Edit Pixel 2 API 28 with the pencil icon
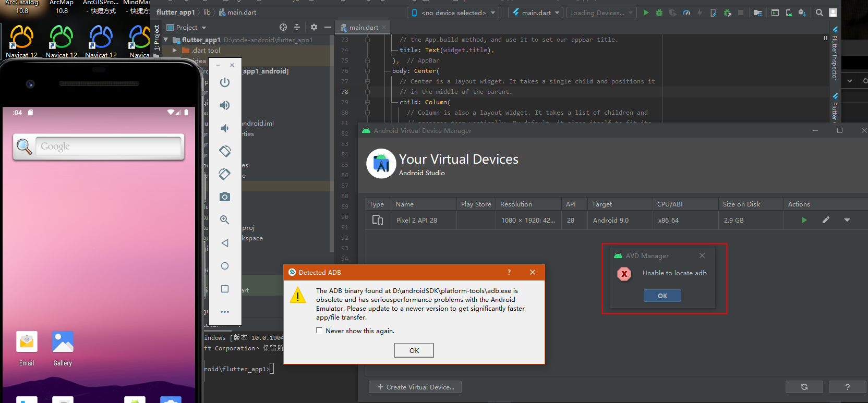Image resolution: width=868 pixels, height=403 pixels. pos(826,220)
